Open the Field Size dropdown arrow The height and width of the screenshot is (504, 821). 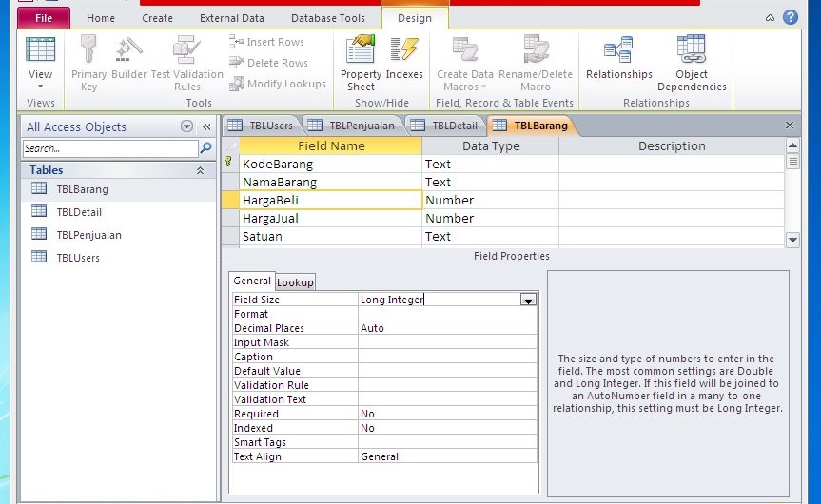[528, 300]
